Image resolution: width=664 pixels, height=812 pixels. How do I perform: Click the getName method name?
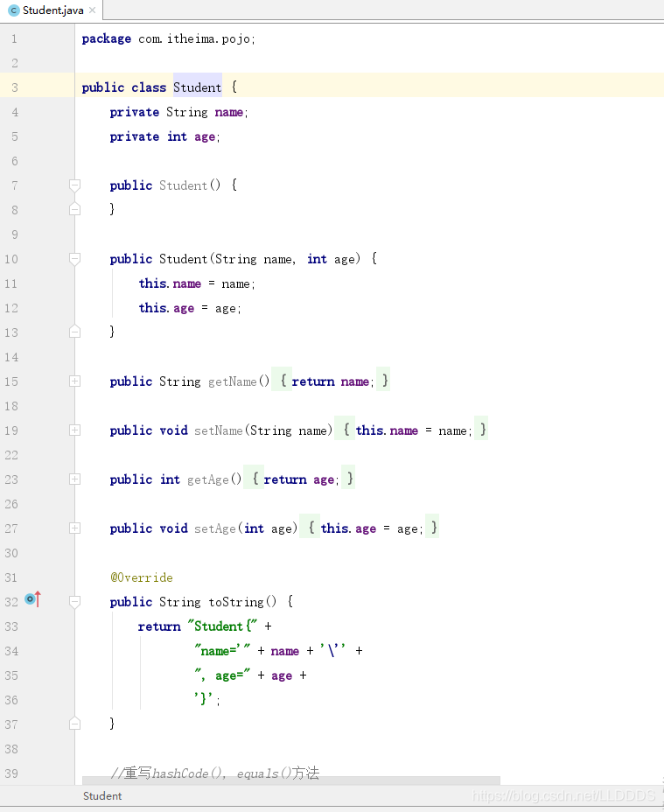point(232,381)
